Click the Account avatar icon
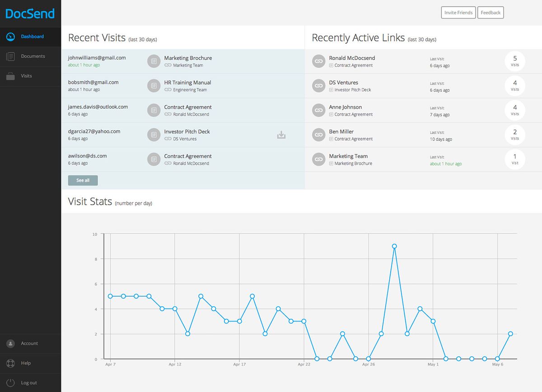Viewport: 542px width, 392px height. coord(11,344)
